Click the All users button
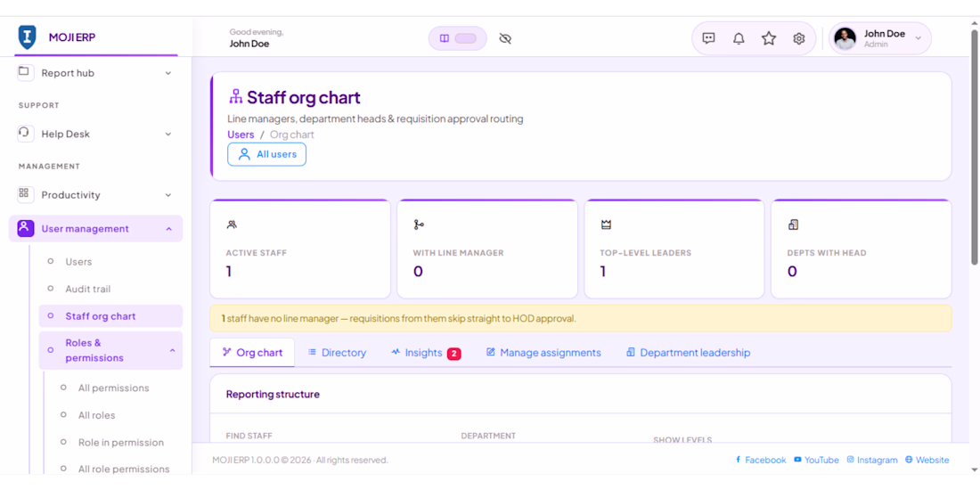 (267, 154)
